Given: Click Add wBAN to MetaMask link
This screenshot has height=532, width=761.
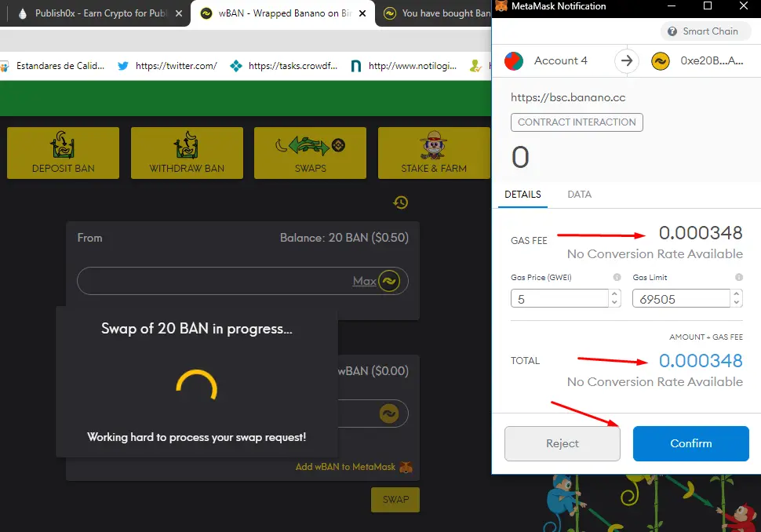Looking at the screenshot, I should [x=345, y=467].
